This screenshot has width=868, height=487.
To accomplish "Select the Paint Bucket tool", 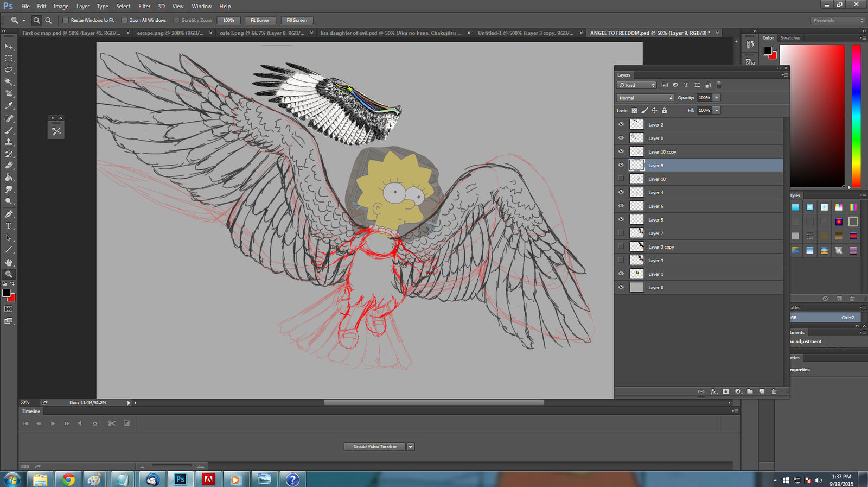I will 9,178.
